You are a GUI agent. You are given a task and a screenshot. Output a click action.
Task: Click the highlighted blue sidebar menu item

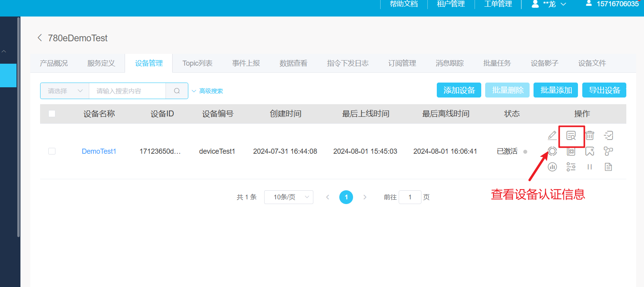pos(8,75)
